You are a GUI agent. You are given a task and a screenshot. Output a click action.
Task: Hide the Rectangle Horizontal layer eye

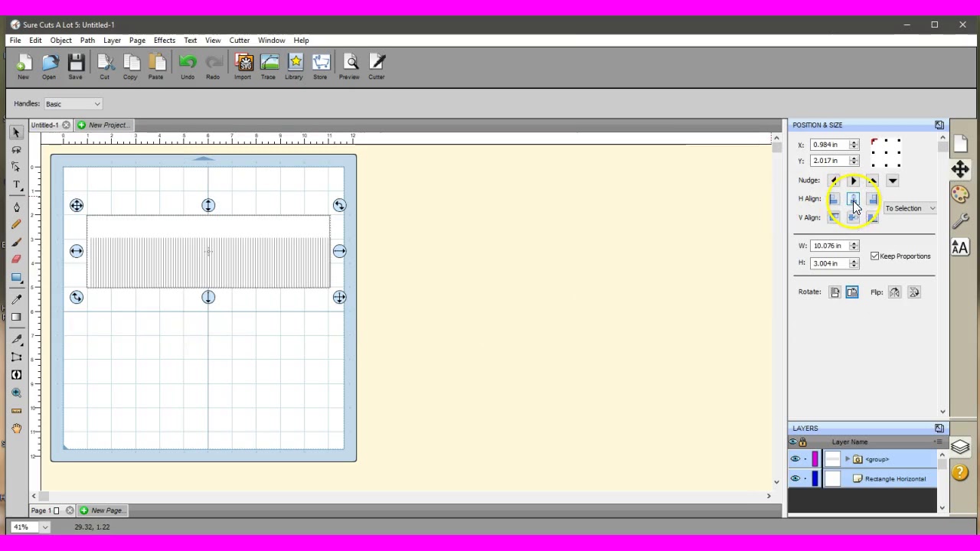click(795, 479)
